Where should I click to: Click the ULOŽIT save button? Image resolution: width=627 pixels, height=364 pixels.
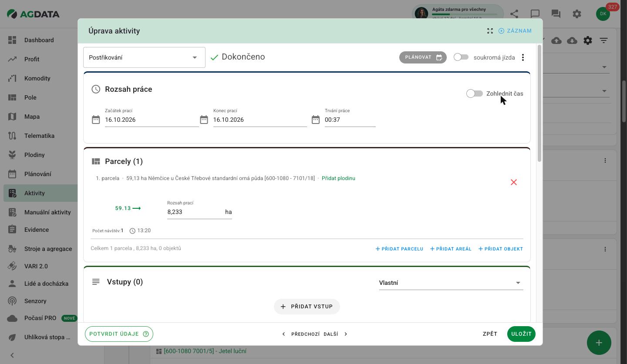(x=521, y=334)
